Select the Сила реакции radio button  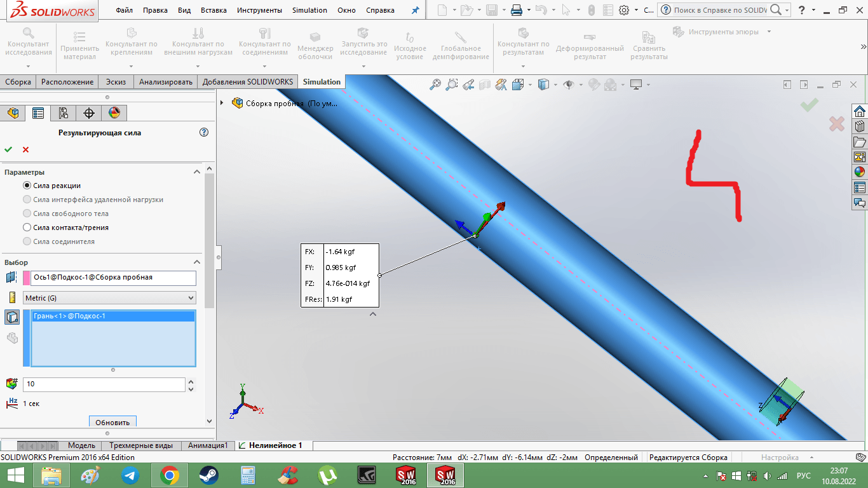point(27,186)
